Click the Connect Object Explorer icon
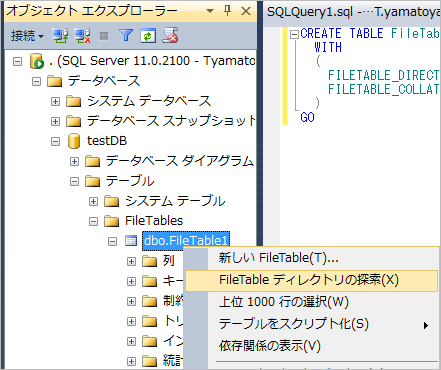 [x=60, y=35]
